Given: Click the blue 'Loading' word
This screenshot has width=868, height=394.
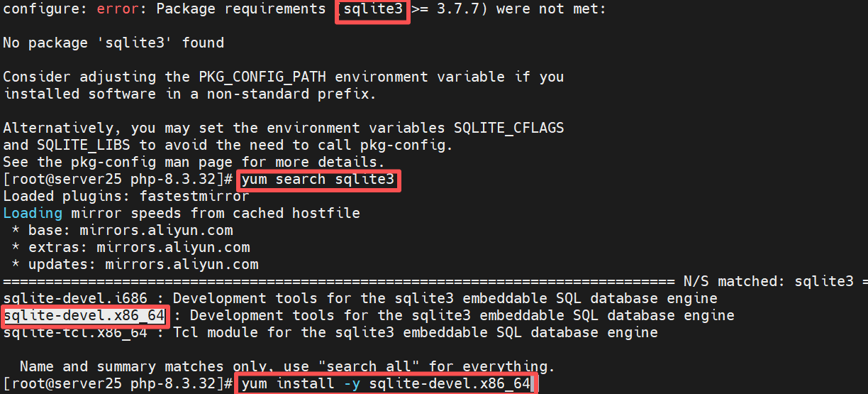Looking at the screenshot, I should pyautogui.click(x=33, y=214).
